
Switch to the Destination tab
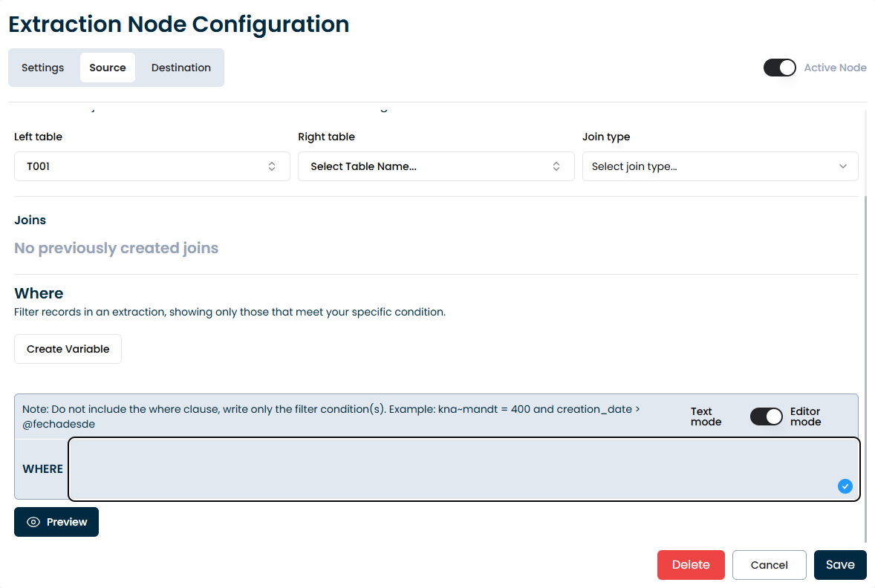point(181,68)
